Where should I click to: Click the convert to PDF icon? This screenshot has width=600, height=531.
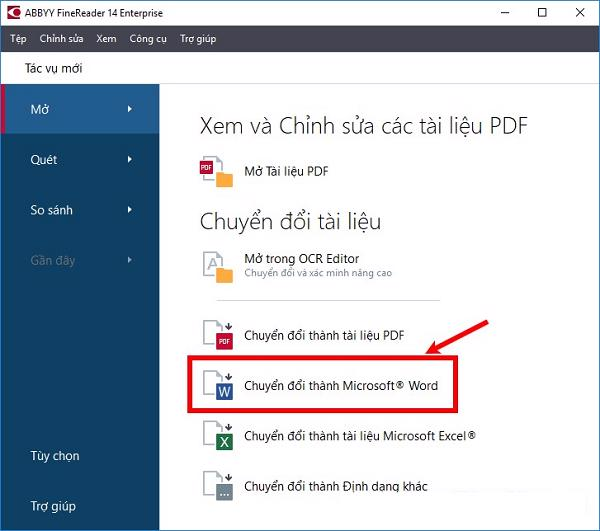(217, 336)
